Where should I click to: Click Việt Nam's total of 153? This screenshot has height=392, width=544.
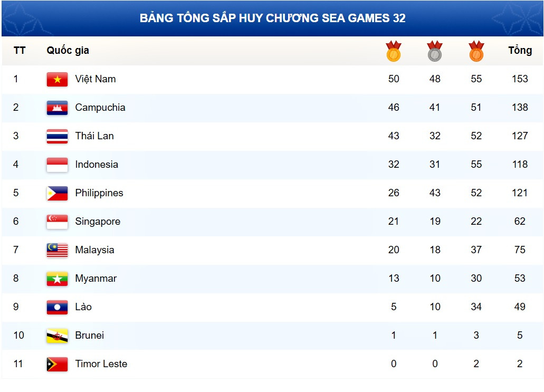(520, 79)
